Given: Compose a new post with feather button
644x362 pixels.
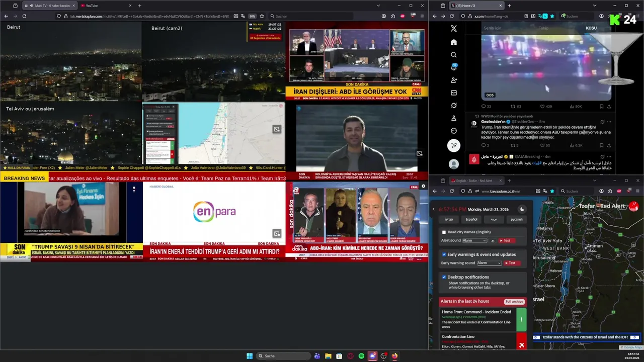Looking at the screenshot, I should [453, 146].
